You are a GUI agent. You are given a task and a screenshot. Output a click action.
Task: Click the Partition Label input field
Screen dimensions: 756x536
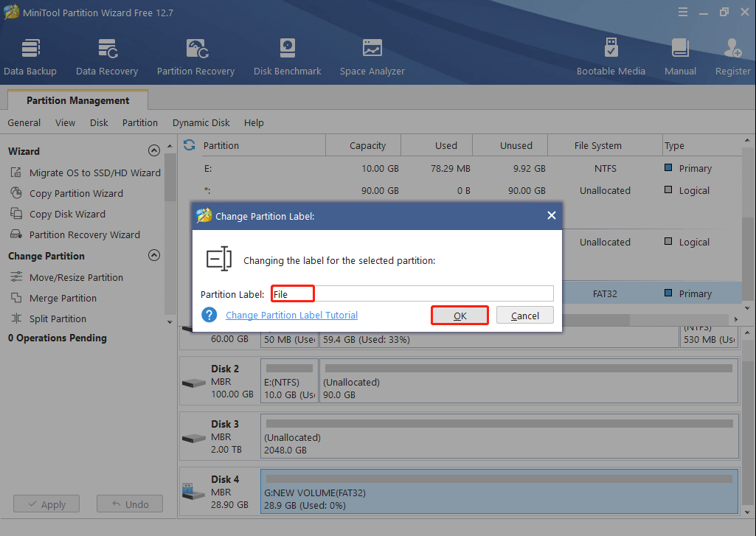413,294
